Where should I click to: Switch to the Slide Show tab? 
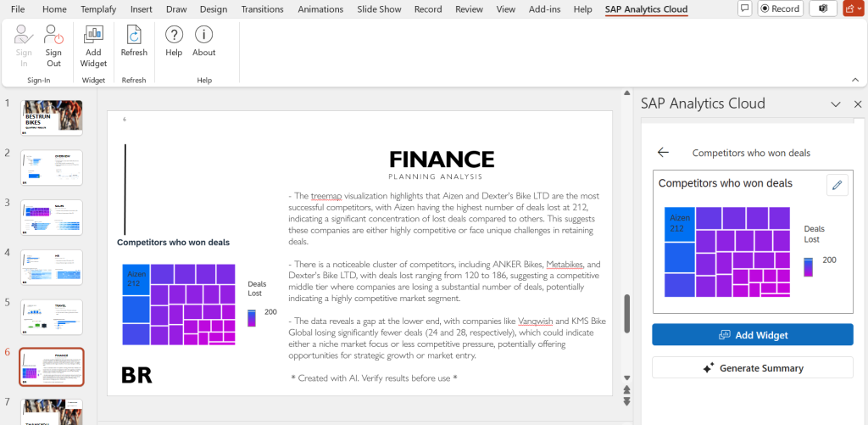coord(379,8)
